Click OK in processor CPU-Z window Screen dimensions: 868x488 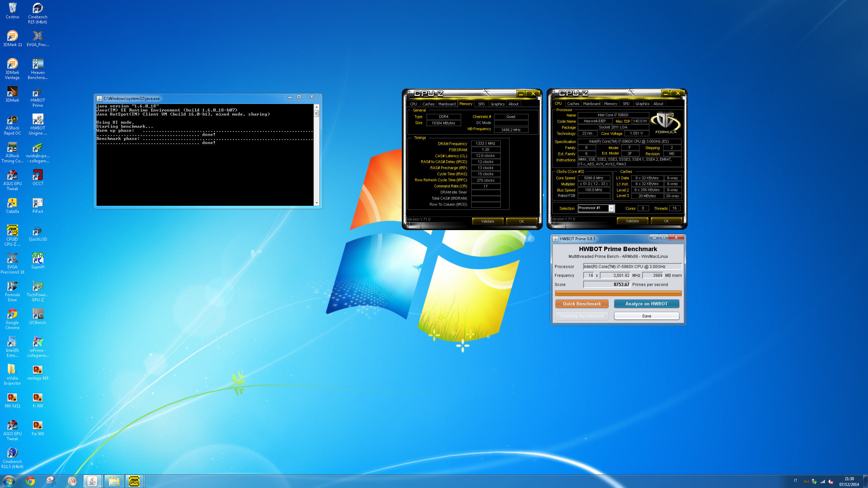(x=666, y=221)
